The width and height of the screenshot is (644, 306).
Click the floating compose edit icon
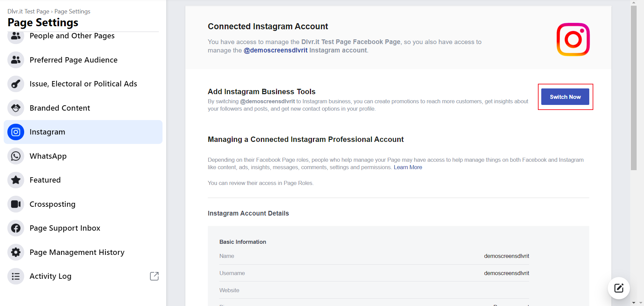pyautogui.click(x=618, y=288)
